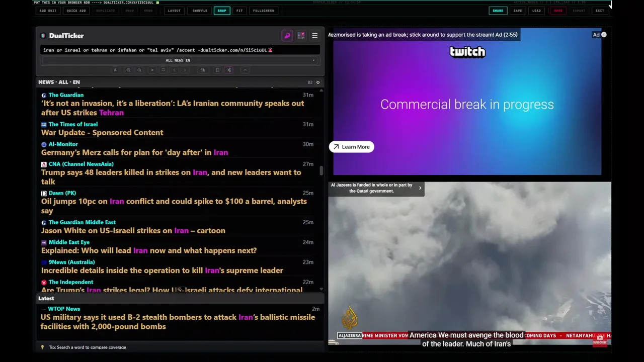This screenshot has height=362, width=644.
Task: Click the next arrow in feed toolbar
Action: coord(185,70)
